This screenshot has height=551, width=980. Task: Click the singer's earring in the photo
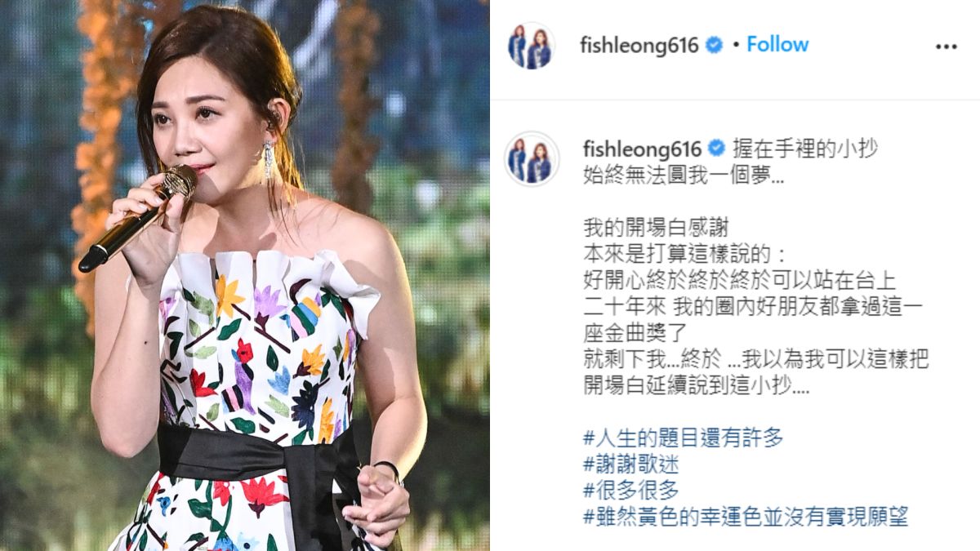[x=268, y=158]
